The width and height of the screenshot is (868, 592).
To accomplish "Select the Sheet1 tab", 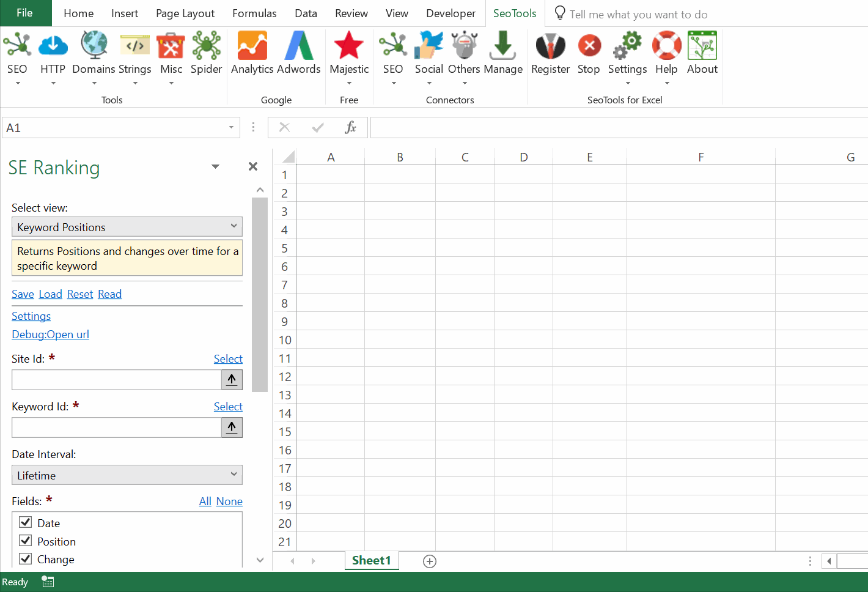I will 371,560.
